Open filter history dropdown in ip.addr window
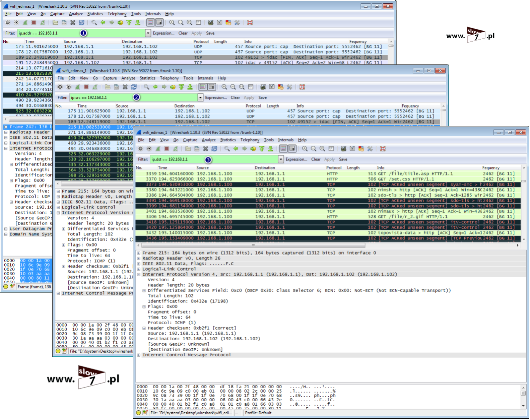This screenshot has width=530, height=420. [148, 33]
